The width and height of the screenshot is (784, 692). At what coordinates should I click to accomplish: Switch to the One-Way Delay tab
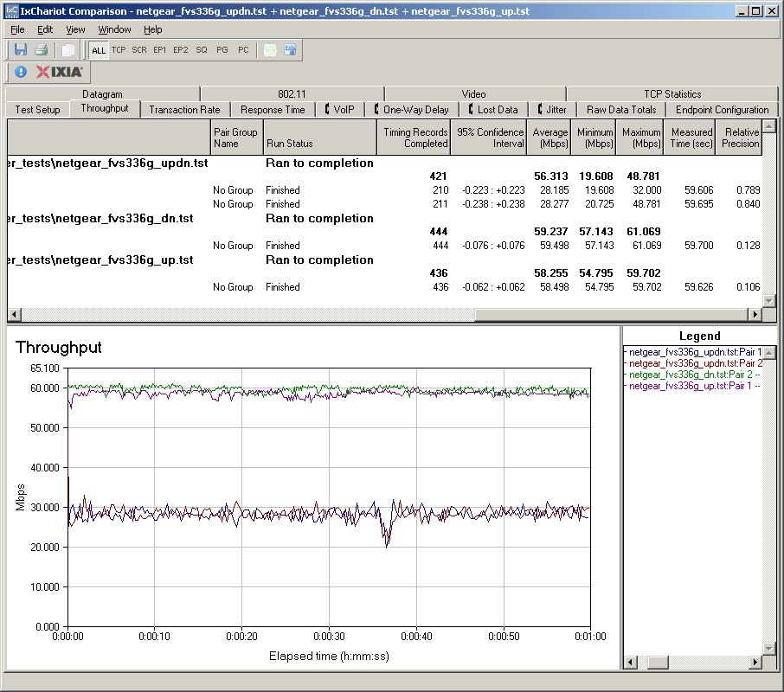coord(412,109)
